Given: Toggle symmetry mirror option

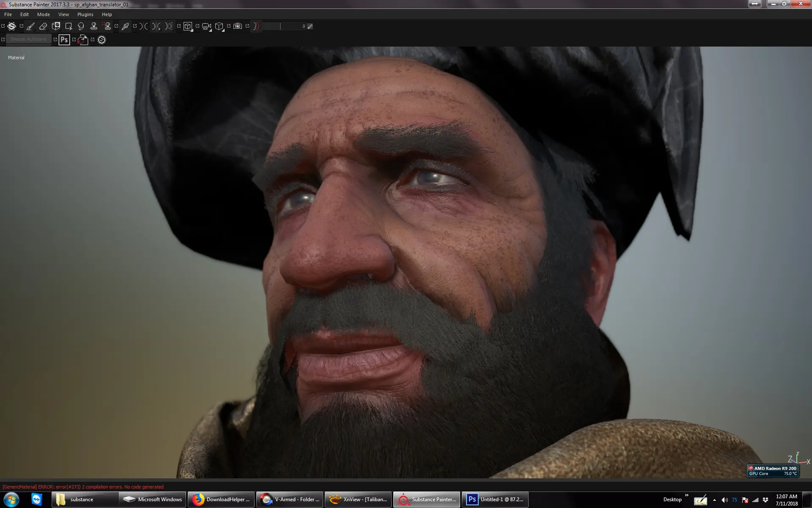Looking at the screenshot, I should (x=144, y=26).
